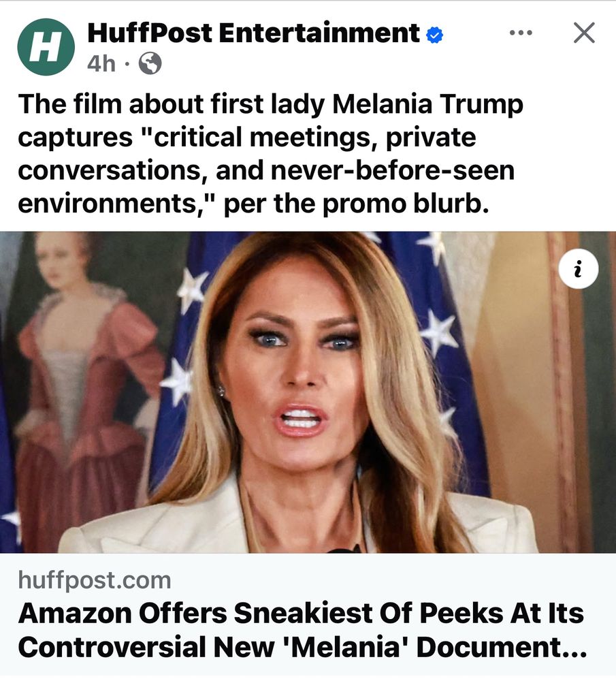Open the huffpost.com source domain
This screenshot has height=681, width=616.
(95, 580)
